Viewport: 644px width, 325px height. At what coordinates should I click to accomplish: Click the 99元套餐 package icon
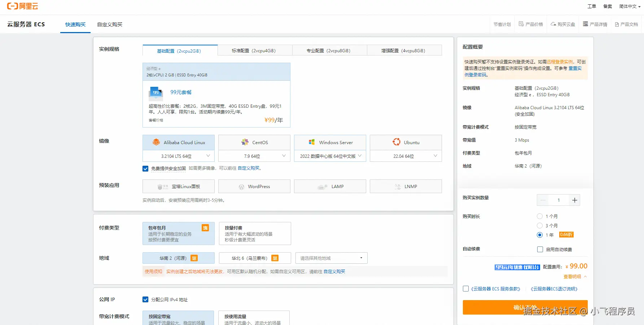click(156, 93)
